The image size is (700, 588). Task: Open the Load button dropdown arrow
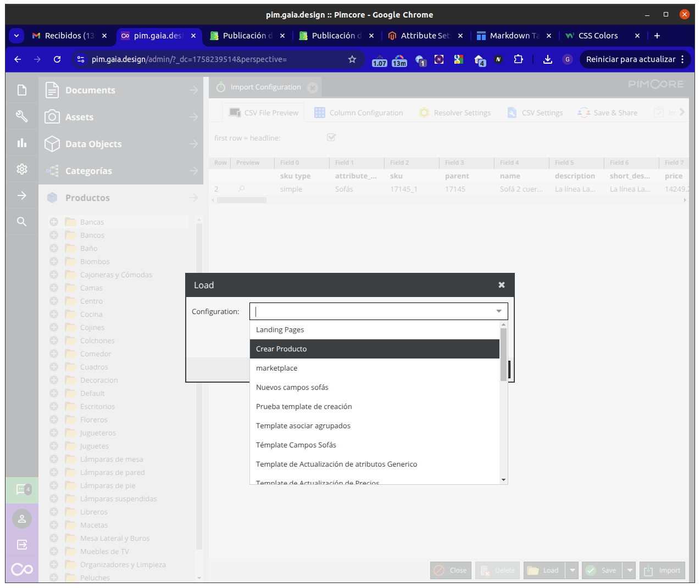tap(573, 570)
